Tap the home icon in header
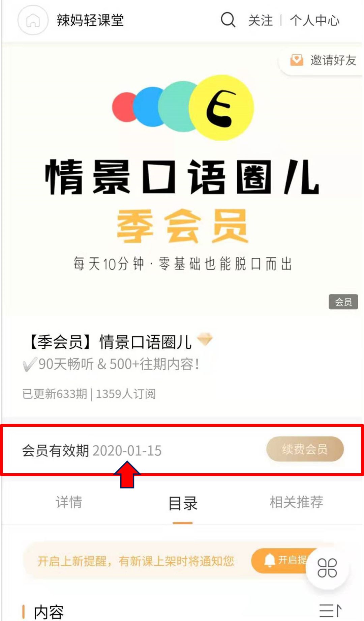 (33, 20)
